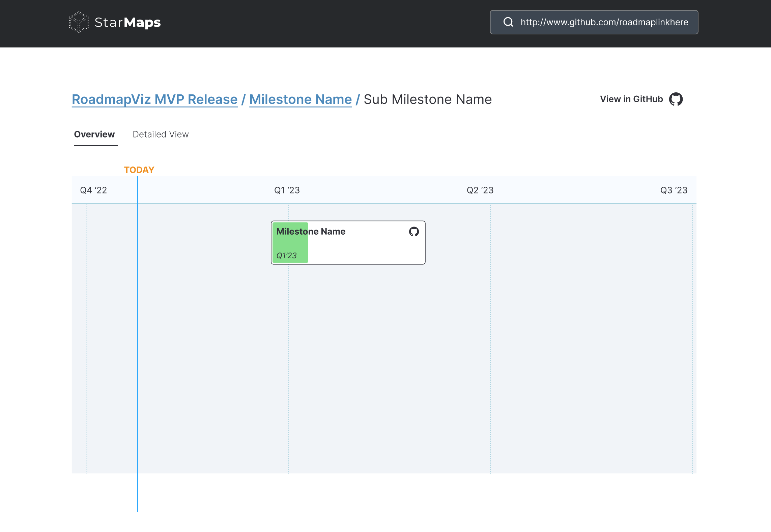Click the Milestone Name title on the card
Screen dimensions: 771x532
click(311, 231)
